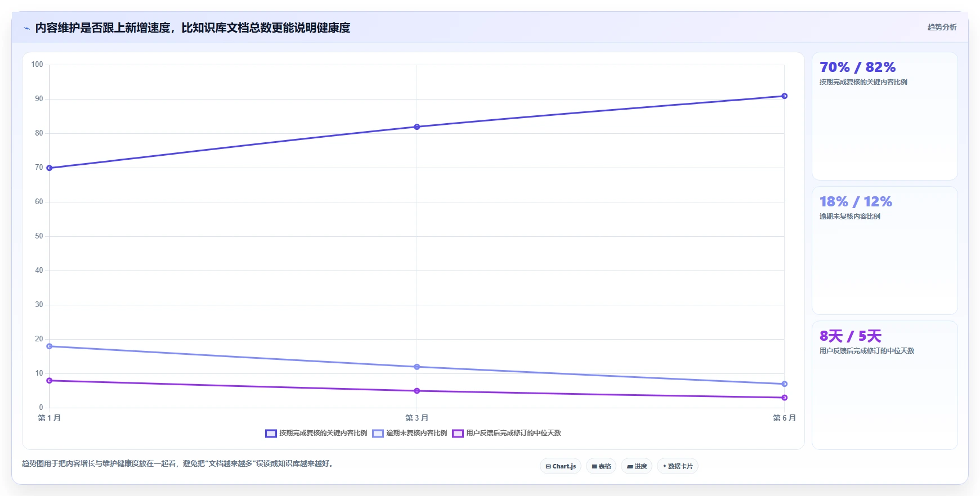Click the small trend icon beside the title
980x496 pixels.
26,28
